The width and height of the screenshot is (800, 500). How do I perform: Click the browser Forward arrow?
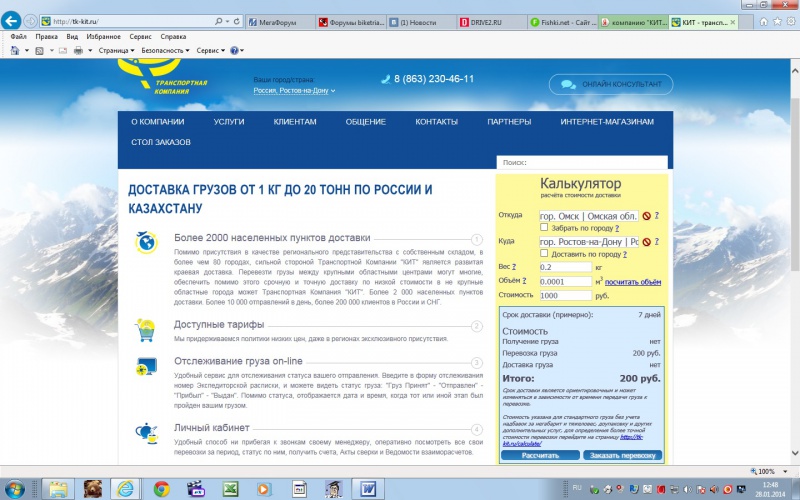pyautogui.click(x=30, y=21)
